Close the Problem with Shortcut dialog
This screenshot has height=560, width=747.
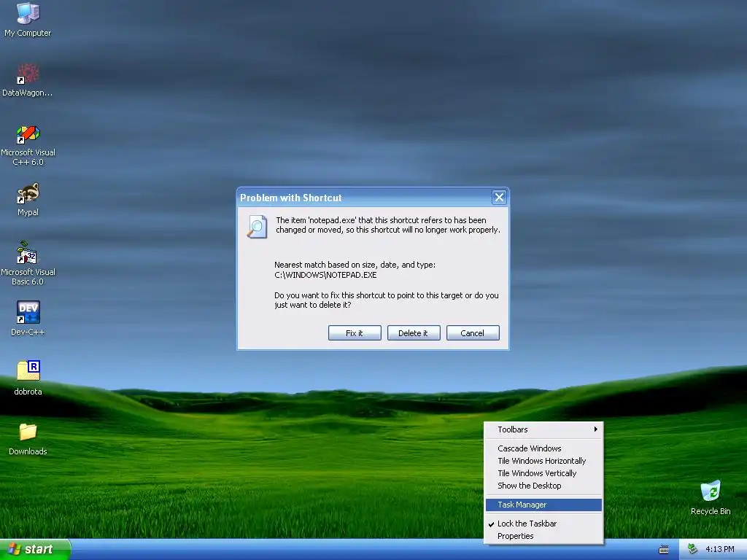tap(499, 197)
